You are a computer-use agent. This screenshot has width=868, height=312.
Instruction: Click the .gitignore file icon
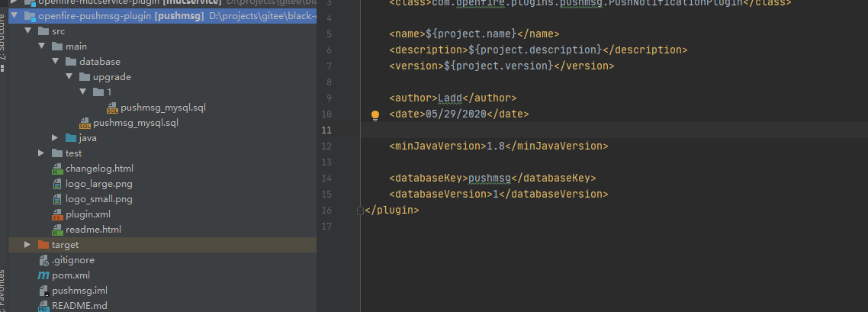click(x=43, y=260)
